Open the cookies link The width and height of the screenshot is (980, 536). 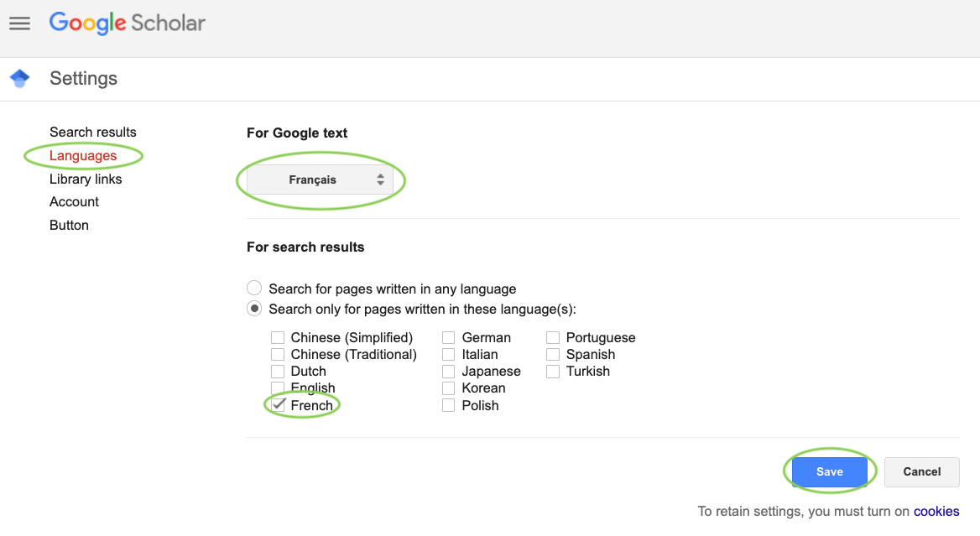coord(936,511)
